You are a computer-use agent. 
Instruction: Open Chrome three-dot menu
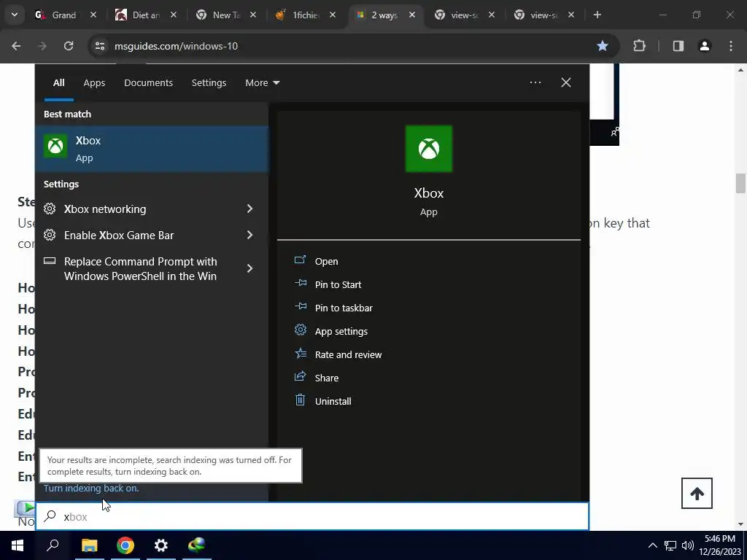point(731,46)
